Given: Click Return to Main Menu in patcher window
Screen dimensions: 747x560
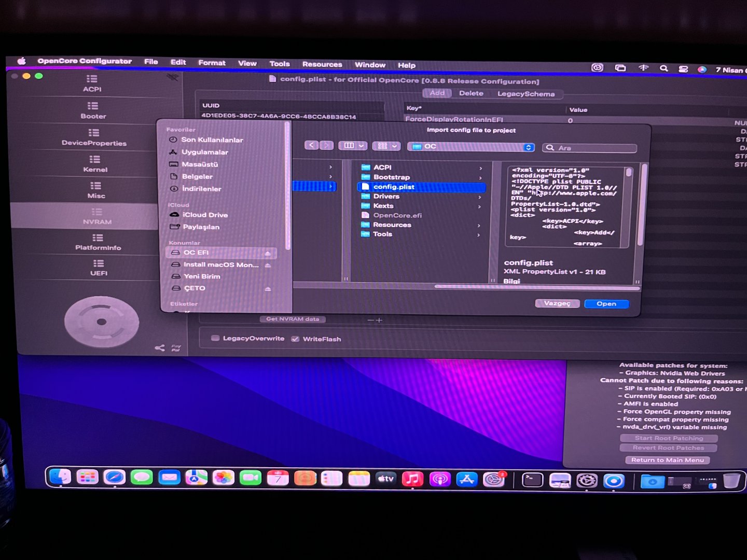Looking at the screenshot, I should point(668,460).
